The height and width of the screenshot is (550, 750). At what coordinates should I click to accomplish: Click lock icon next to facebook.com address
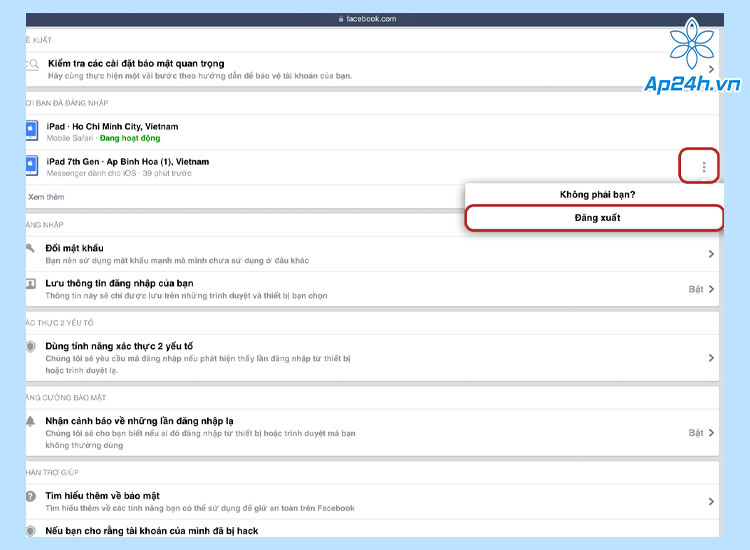click(x=341, y=19)
